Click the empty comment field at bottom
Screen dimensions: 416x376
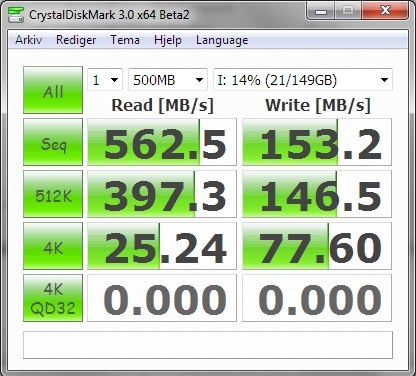(208, 345)
